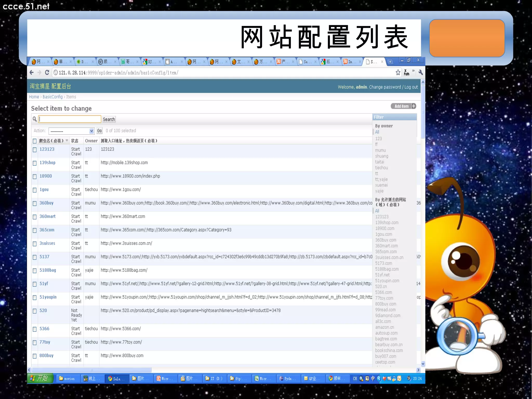Select the 1gou row checkbox
The height and width of the screenshot is (399, 532).
tap(35, 190)
